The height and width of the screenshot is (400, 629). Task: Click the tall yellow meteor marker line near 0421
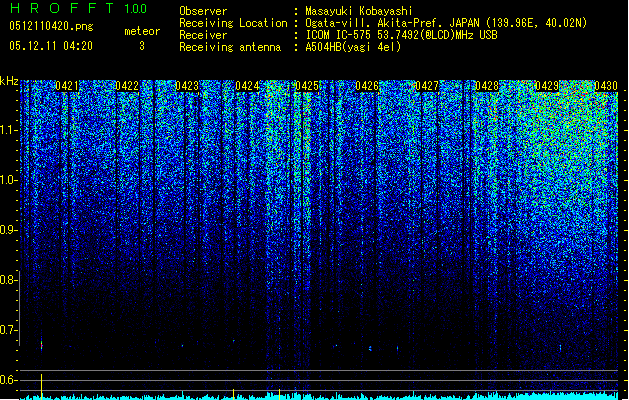(x=41, y=386)
